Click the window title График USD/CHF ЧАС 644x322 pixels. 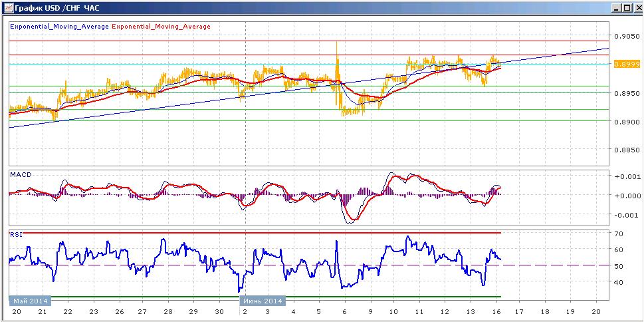point(56,8)
